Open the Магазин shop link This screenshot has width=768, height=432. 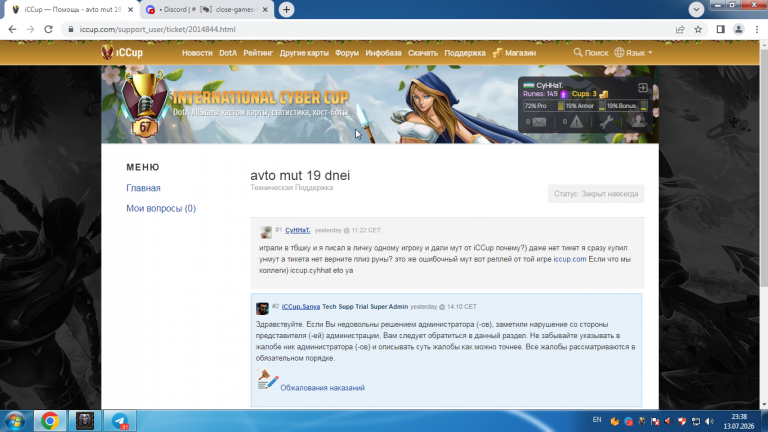click(x=514, y=53)
